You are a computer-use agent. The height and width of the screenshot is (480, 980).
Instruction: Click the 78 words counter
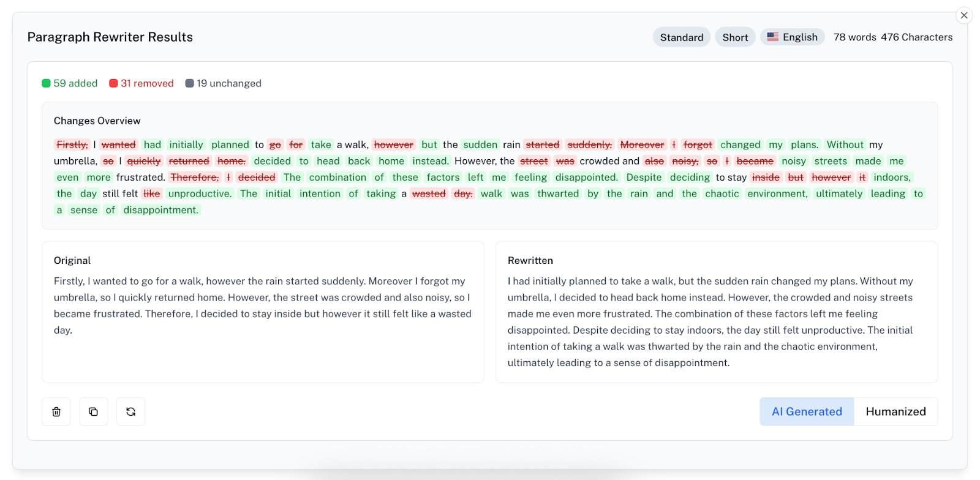click(854, 37)
